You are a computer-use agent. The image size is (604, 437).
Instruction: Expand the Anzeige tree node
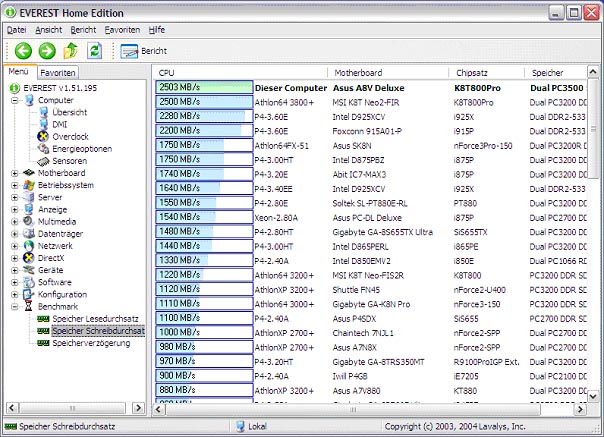click(15, 210)
